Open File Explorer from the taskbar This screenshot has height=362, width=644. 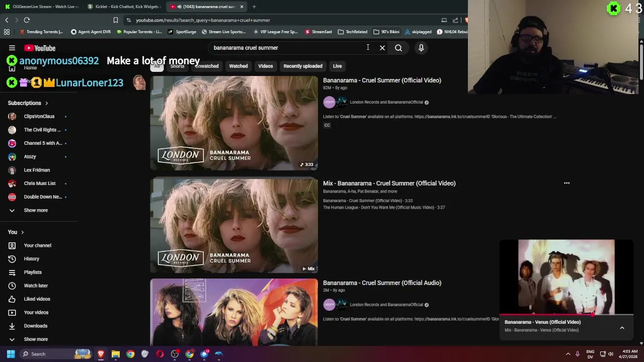coord(115,354)
